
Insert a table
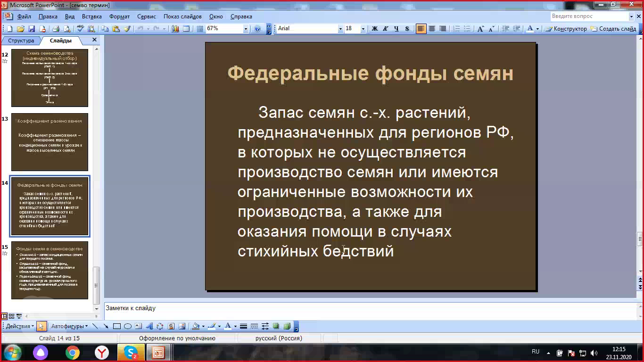click(186, 29)
